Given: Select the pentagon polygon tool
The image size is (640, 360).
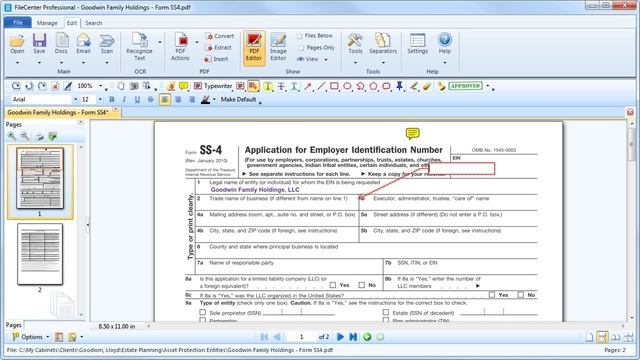Looking at the screenshot, I should pyautogui.click(x=373, y=86).
